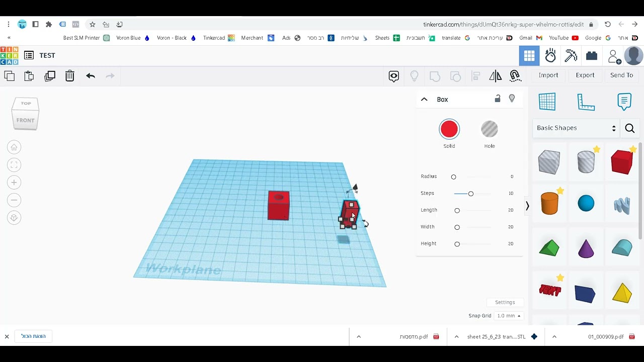Click the Width slider handle
Viewport: 644px width, 362px height.
pyautogui.click(x=457, y=227)
